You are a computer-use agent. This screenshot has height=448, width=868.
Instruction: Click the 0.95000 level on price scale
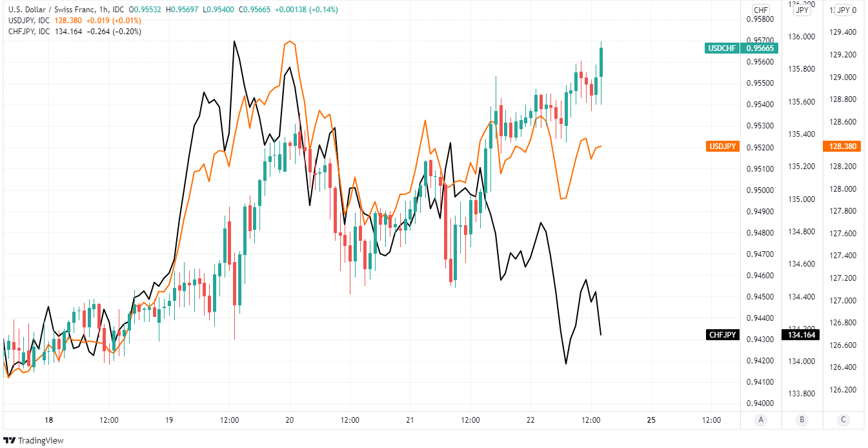[760, 190]
